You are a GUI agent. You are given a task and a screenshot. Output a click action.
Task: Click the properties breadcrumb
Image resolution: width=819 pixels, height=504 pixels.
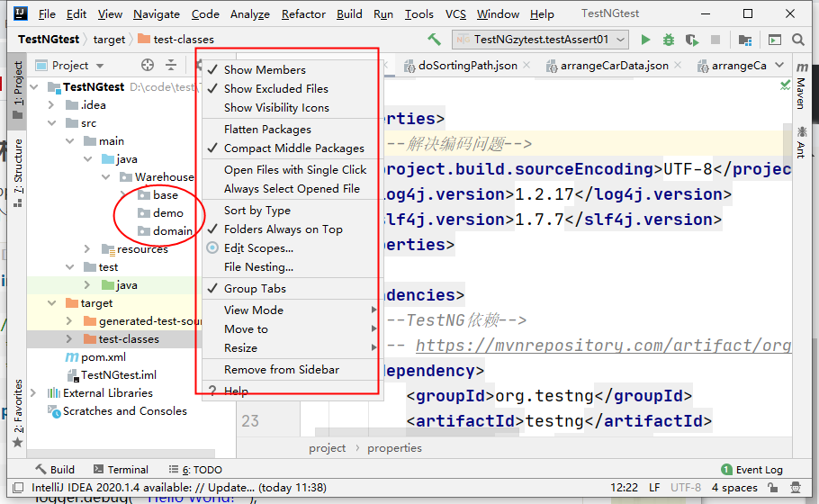[394, 448]
